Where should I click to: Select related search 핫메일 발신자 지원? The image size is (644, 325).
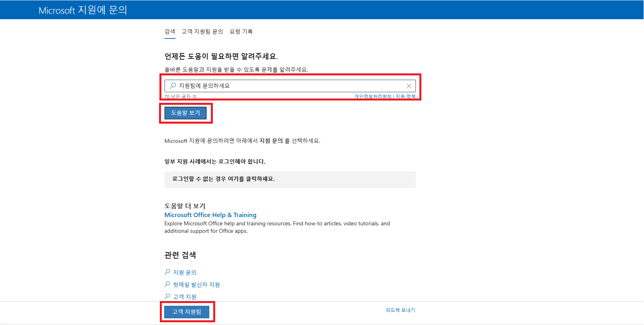coord(196,285)
